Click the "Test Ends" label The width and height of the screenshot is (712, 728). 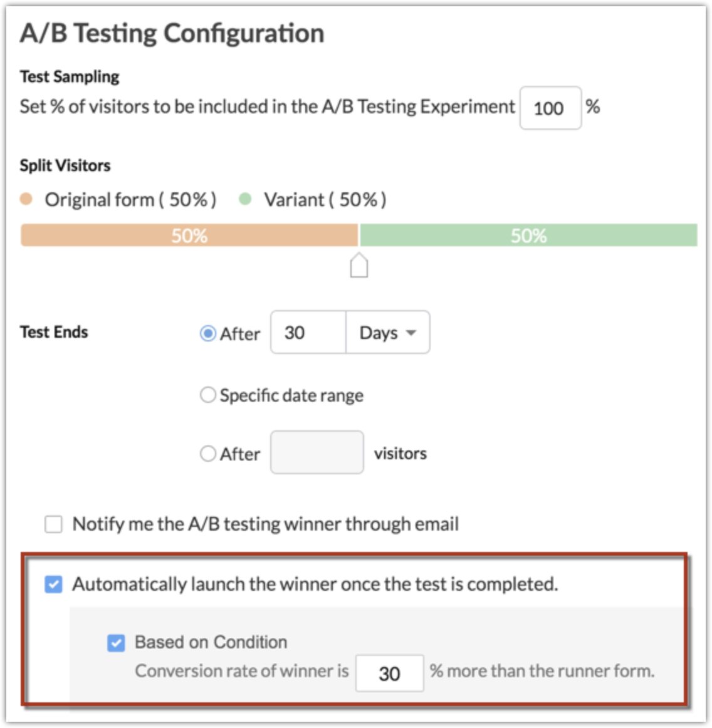coord(54,332)
